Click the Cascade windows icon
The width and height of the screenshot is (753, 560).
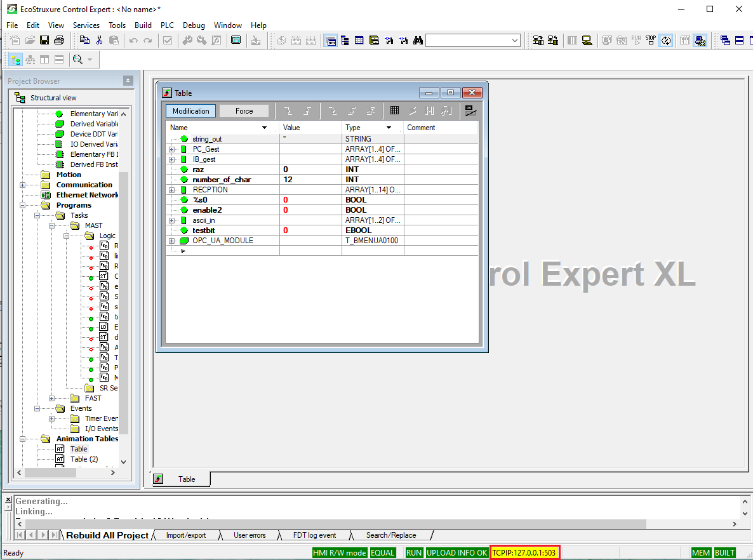tap(725, 41)
